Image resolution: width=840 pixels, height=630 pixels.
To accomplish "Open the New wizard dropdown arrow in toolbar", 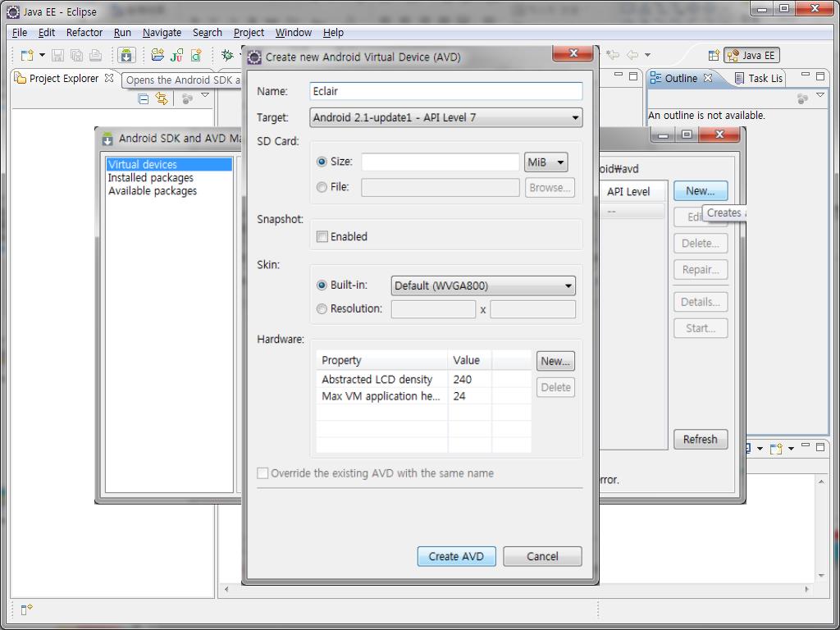I will [42, 55].
